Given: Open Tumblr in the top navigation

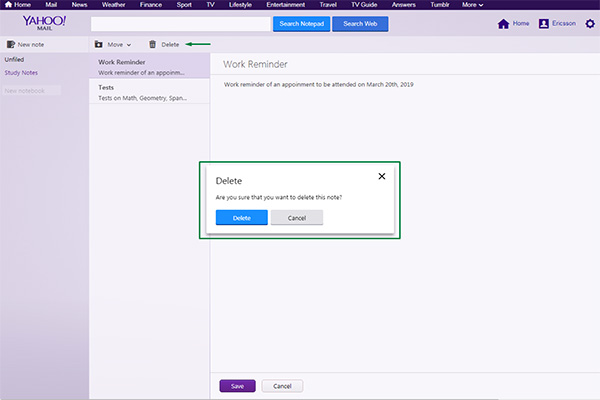Looking at the screenshot, I should coord(440,5).
